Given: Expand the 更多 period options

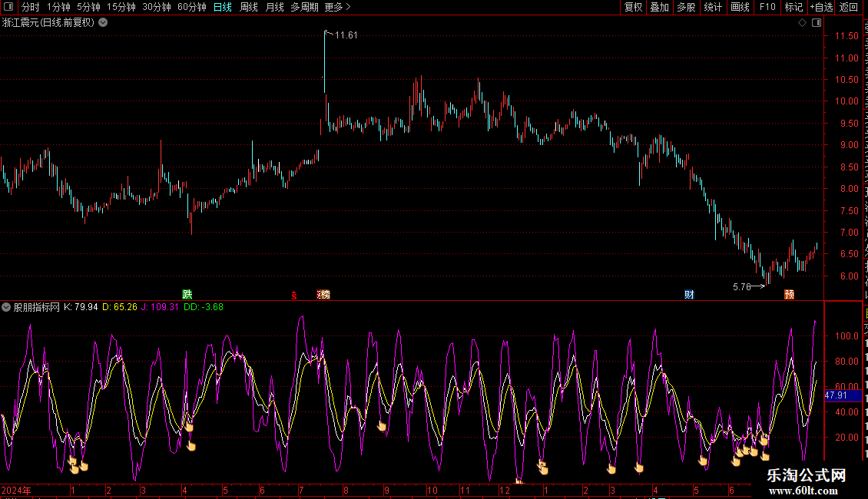Looking at the screenshot, I should pos(338,7).
